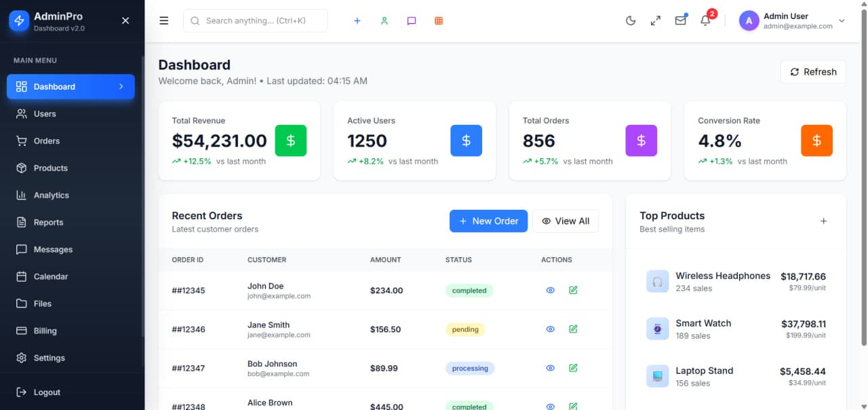Click the plus icon in Top Products
Image resolution: width=868 pixels, height=410 pixels.
coord(824,221)
